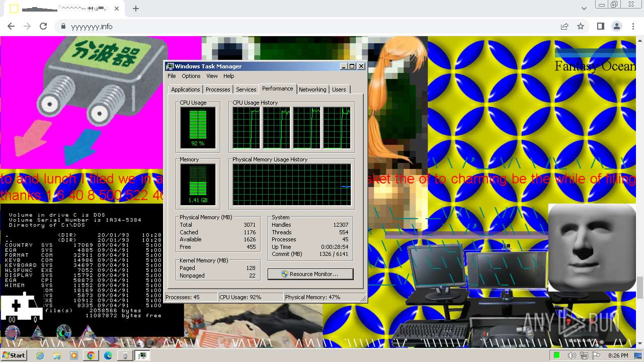Image resolution: width=644 pixels, height=362 pixels.
Task: Open the Windows Start menu
Action: click(x=14, y=355)
